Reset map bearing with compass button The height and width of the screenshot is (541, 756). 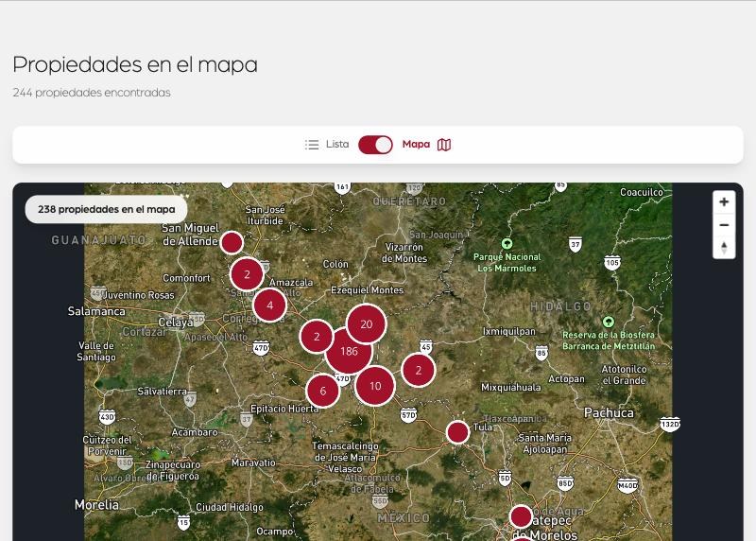pos(724,248)
